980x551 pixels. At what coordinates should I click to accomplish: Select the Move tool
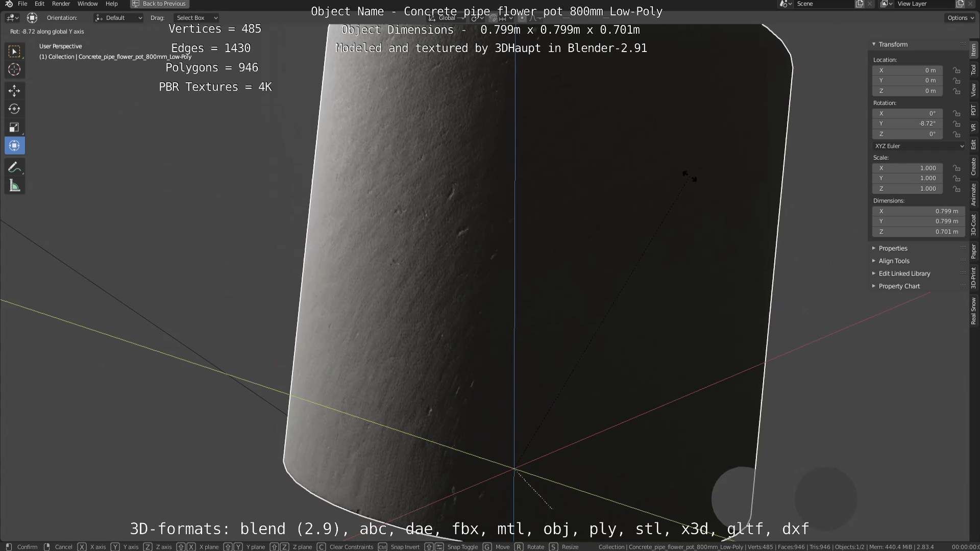(14, 91)
